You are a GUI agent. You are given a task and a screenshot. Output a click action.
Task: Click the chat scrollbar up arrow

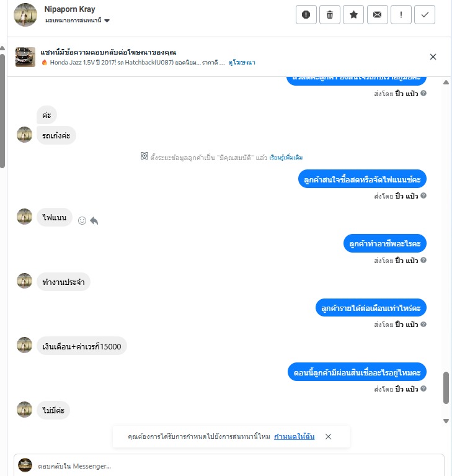pyautogui.click(x=446, y=83)
